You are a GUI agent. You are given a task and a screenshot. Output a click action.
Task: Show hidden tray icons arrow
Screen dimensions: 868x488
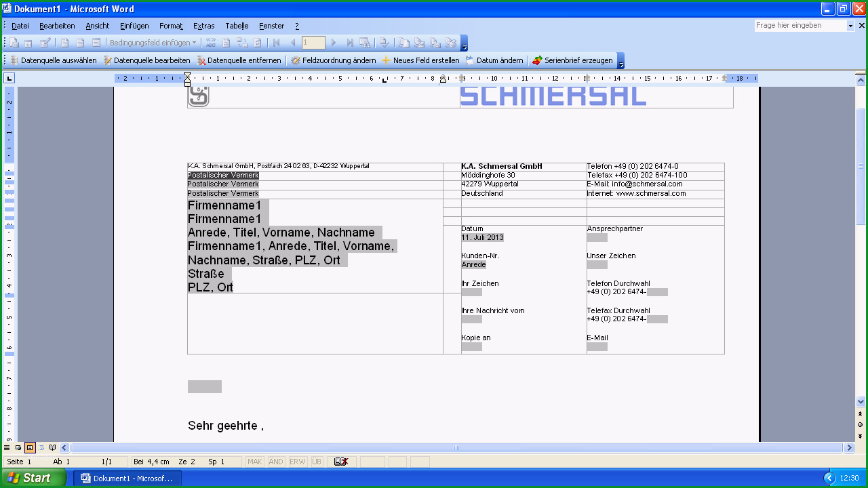[829, 478]
